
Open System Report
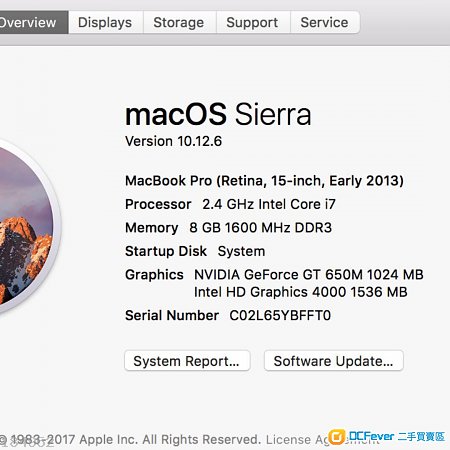187,361
